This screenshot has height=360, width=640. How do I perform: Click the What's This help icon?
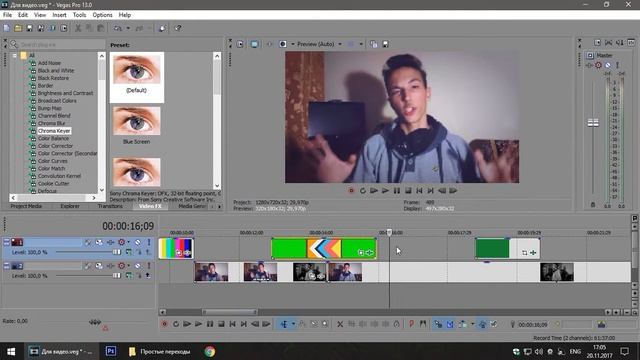point(178,28)
